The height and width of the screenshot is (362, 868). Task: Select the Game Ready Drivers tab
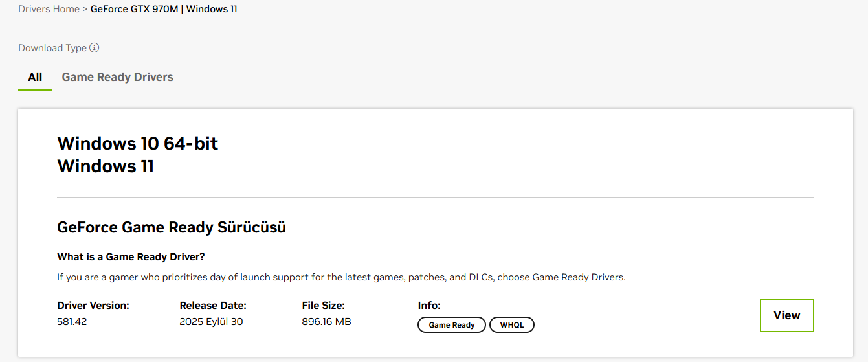click(117, 77)
